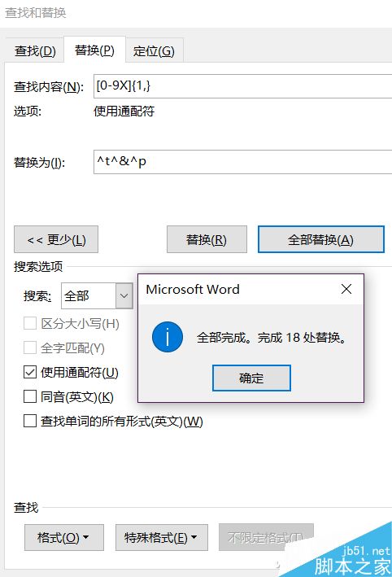Click the 替换为 input field
This screenshot has width=392, height=577.
(x=242, y=162)
